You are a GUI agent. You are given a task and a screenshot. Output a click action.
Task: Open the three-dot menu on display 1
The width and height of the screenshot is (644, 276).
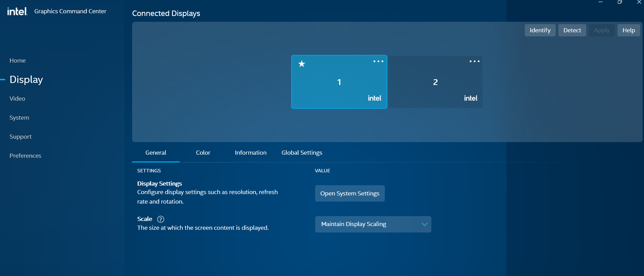[x=378, y=62]
